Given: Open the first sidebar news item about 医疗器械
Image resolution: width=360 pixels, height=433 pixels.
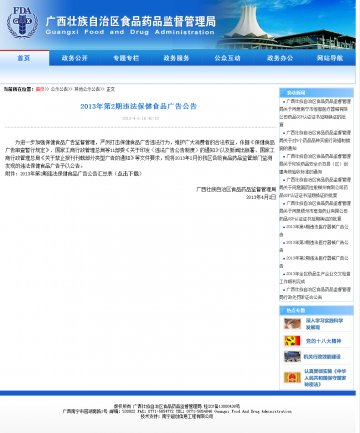Looking at the screenshot, I should 315,113.
